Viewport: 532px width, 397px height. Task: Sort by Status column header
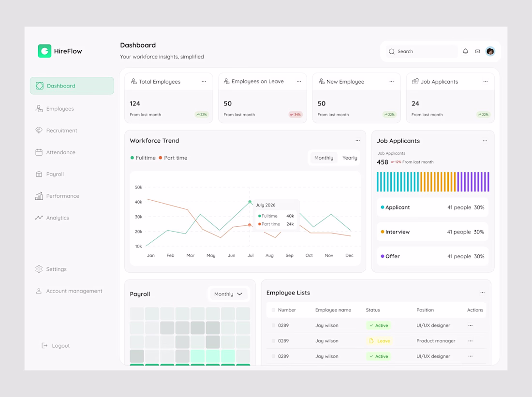coord(372,310)
